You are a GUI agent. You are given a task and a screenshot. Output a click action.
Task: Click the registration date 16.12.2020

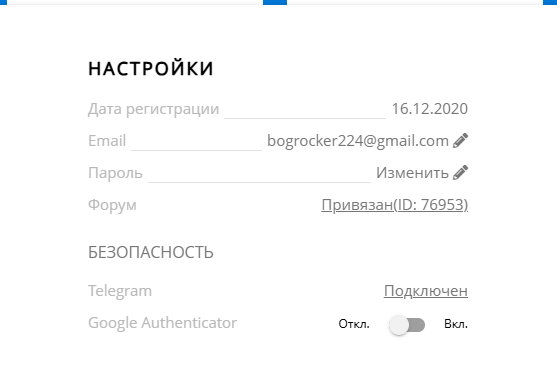point(430,109)
